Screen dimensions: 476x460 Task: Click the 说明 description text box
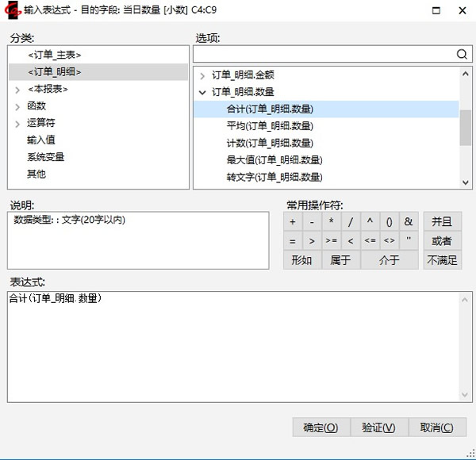tap(138, 240)
